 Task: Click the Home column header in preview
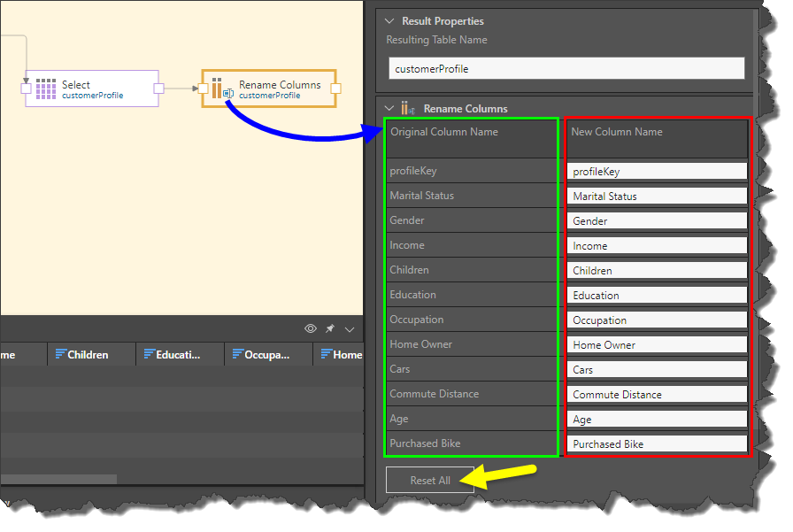click(x=341, y=354)
